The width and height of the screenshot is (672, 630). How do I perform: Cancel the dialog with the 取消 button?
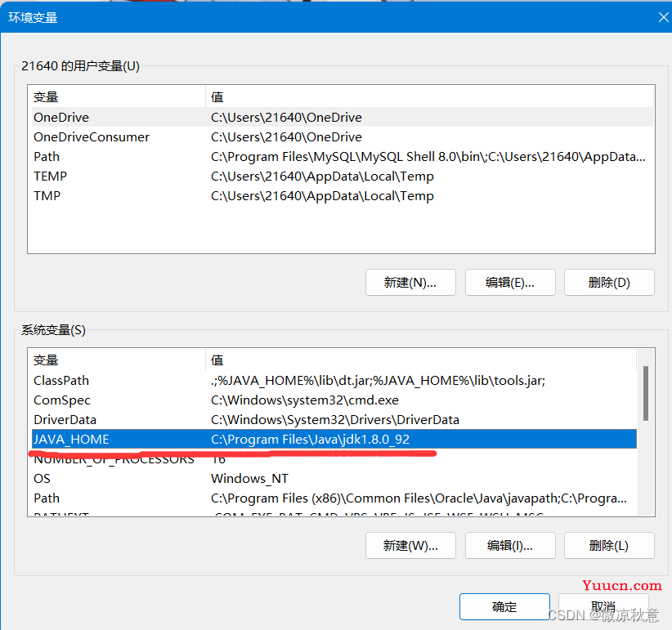pos(603,606)
